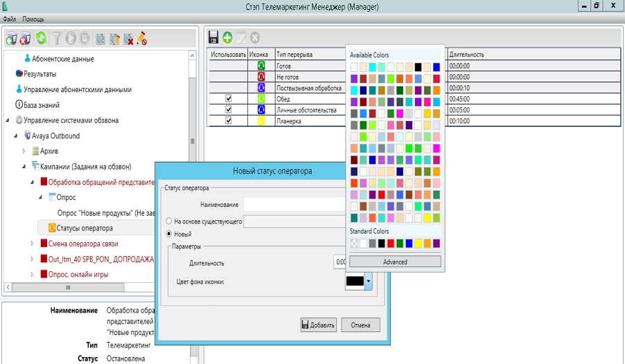Select the На основе существующего radio option
This screenshot has width=625, height=364.
(169, 221)
